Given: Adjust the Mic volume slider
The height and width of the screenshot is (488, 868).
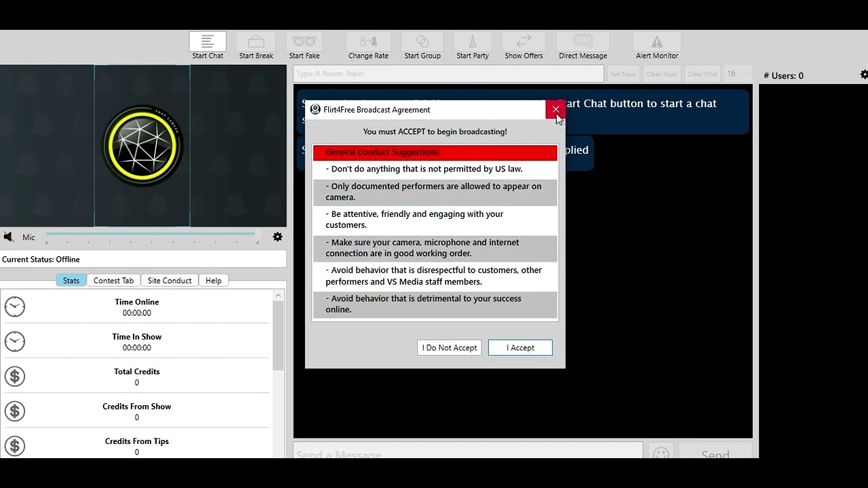Looking at the screenshot, I should (x=151, y=235).
